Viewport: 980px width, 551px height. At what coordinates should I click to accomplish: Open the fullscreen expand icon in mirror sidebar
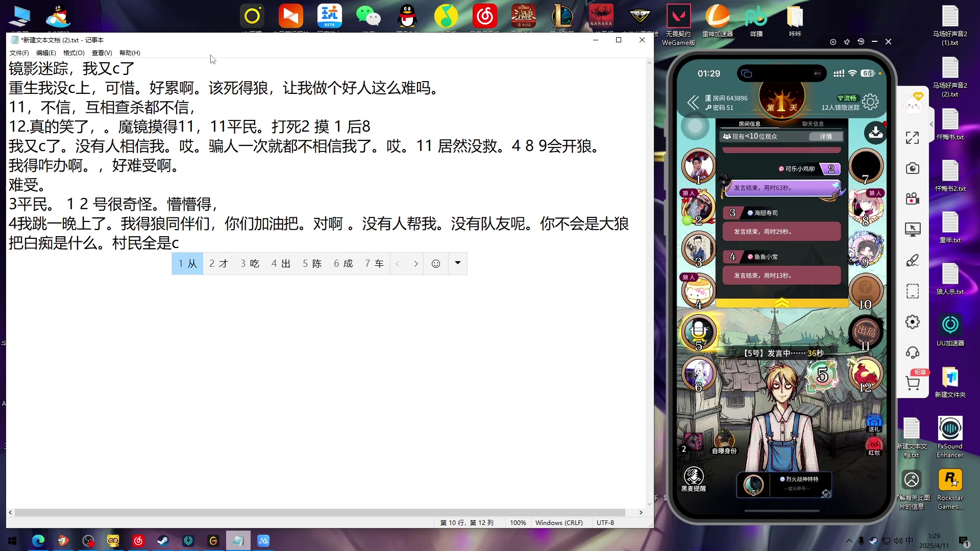[x=912, y=138]
